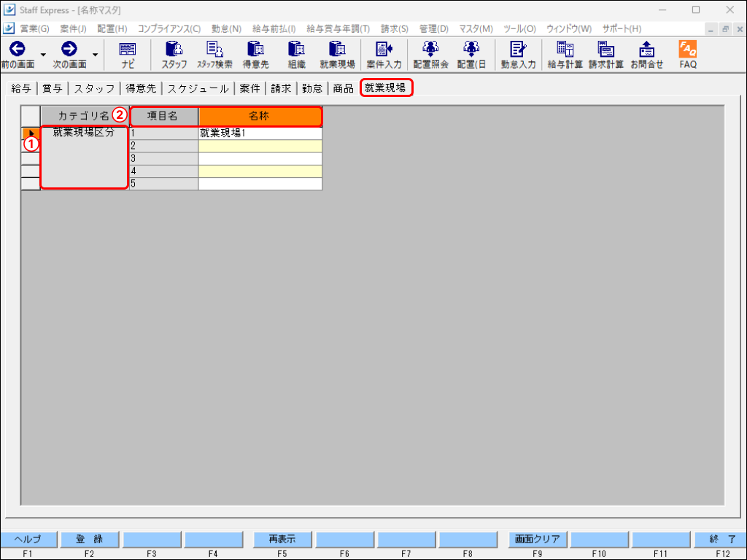Click the Staff Express icon in the menu bar
The image size is (747, 560).
tap(9, 28)
